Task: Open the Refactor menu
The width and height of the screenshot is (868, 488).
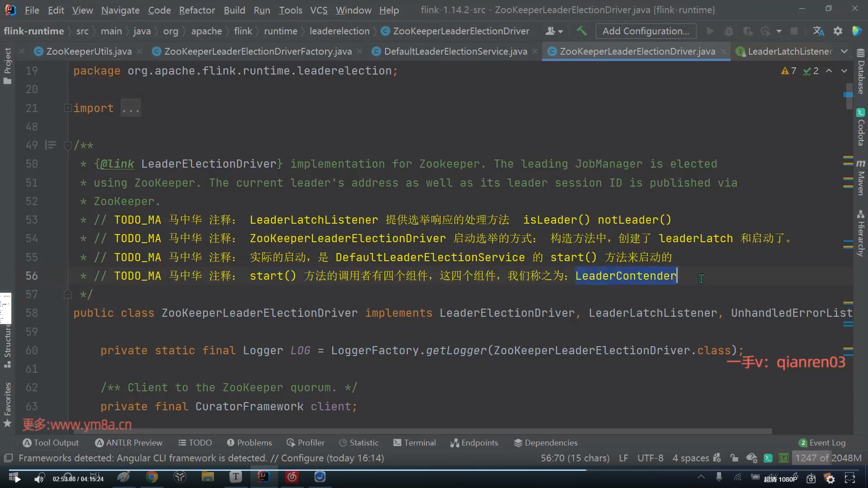Action: point(197,10)
